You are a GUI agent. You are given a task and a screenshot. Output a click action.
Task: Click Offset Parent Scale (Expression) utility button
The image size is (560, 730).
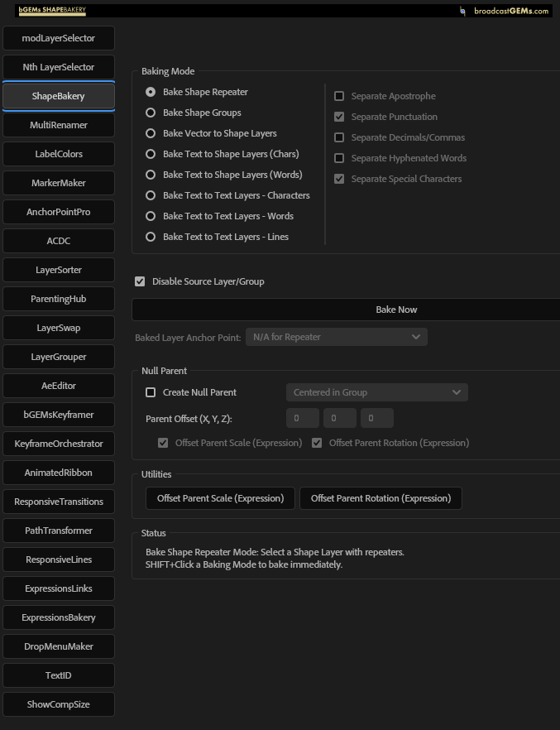220,498
